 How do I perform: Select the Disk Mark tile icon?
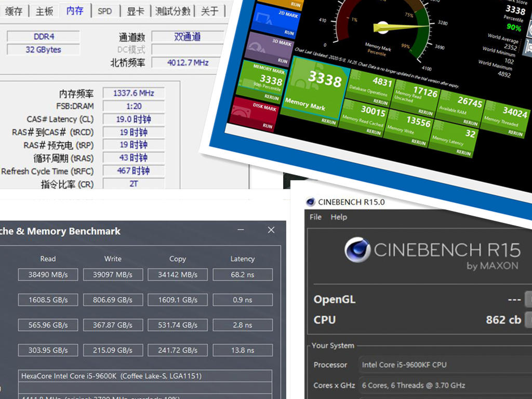tap(242, 112)
